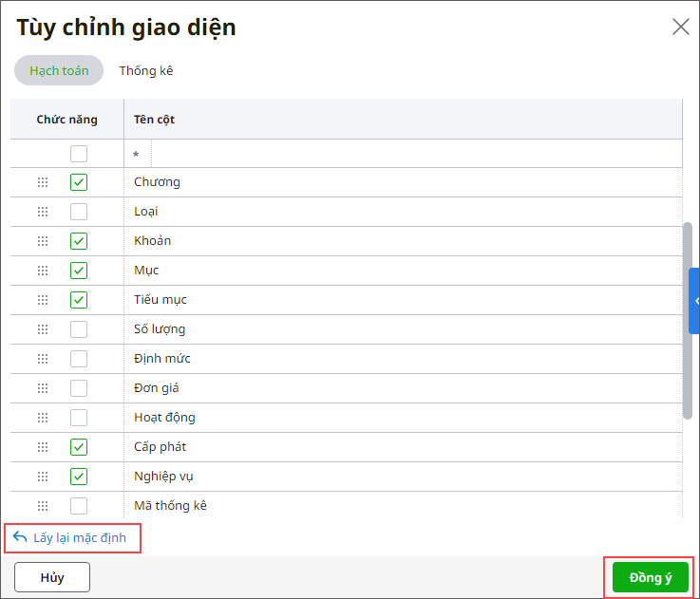Click the drag handle for Mã thống kê
Screen dimensions: 700x599
point(43,506)
